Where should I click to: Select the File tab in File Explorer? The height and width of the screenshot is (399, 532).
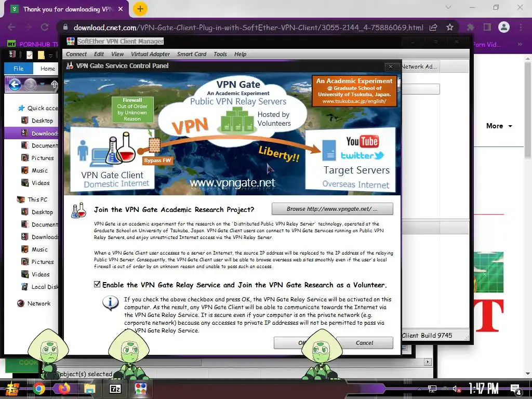click(x=18, y=69)
